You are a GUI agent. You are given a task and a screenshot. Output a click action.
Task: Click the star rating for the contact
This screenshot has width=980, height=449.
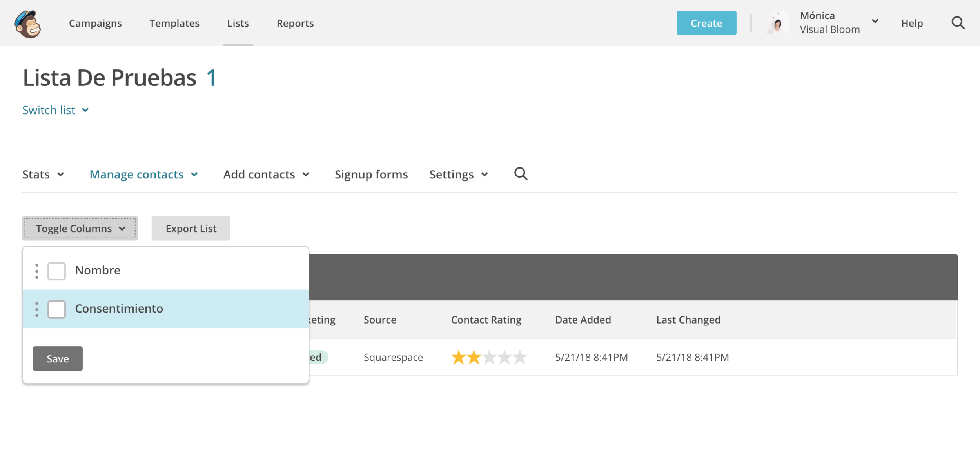pyautogui.click(x=488, y=357)
